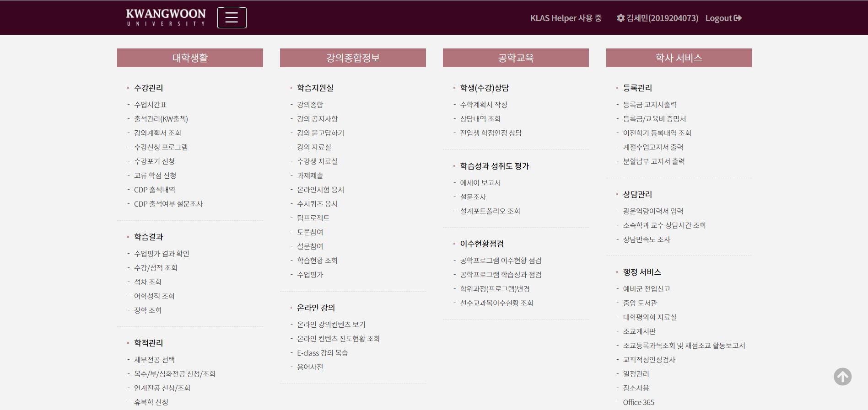Open user settings for 김세민(2019204073)
Viewport: 868px width, 410px height.
click(657, 18)
